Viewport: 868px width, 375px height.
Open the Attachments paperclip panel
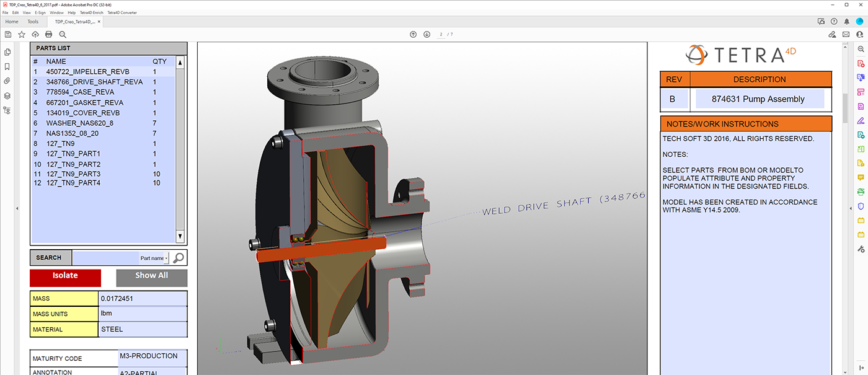[7, 81]
